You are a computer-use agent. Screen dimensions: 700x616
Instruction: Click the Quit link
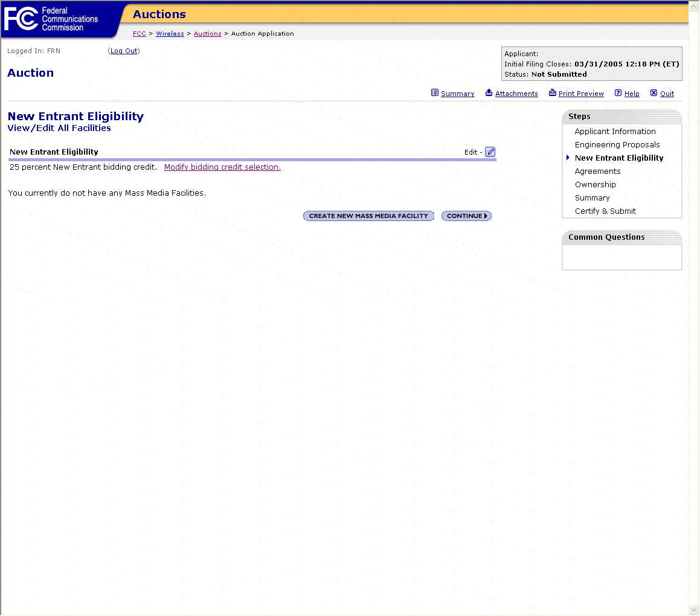667,94
